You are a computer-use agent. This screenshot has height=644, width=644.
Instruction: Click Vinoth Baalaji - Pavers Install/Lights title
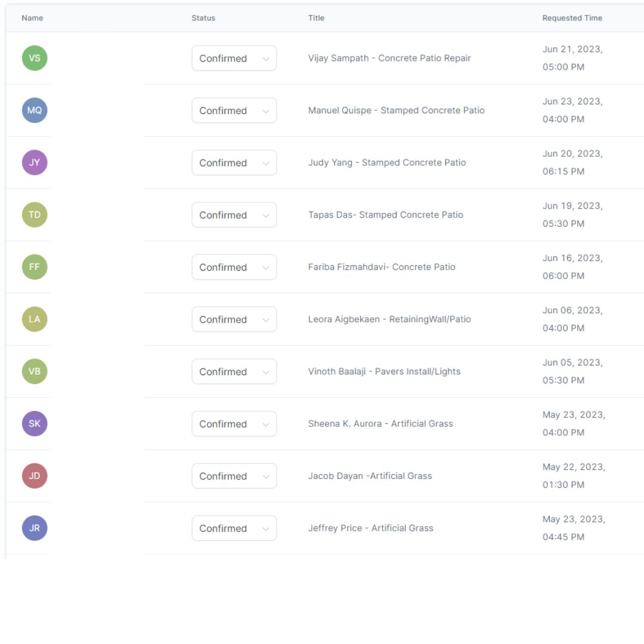tap(384, 371)
